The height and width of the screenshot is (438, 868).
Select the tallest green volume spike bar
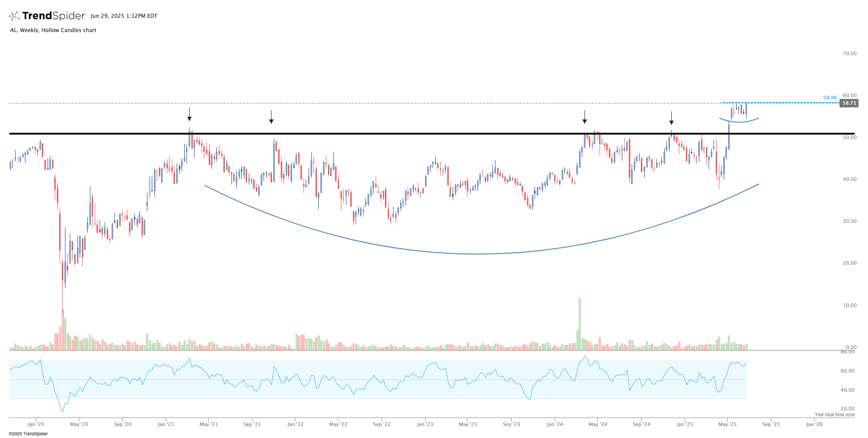580,323
